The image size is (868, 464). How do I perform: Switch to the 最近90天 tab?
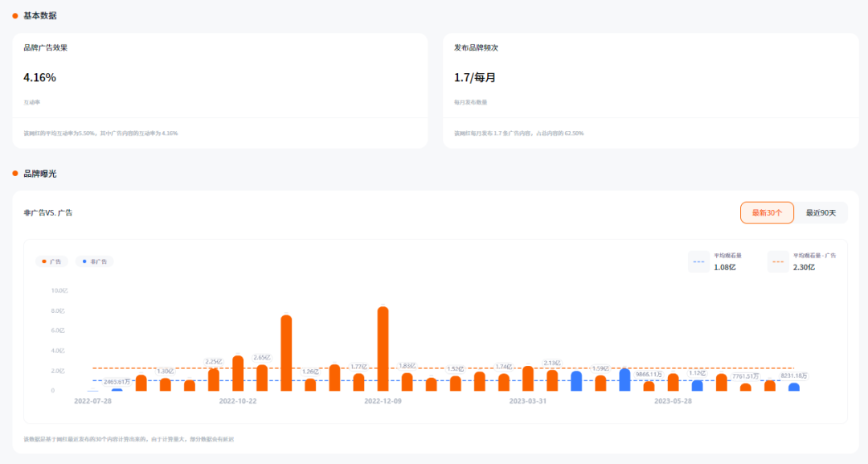coord(821,212)
